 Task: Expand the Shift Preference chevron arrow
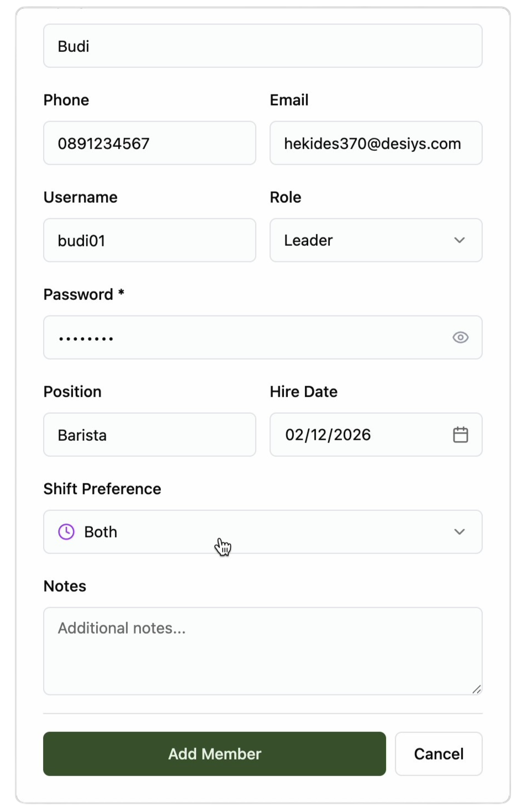[x=459, y=532]
